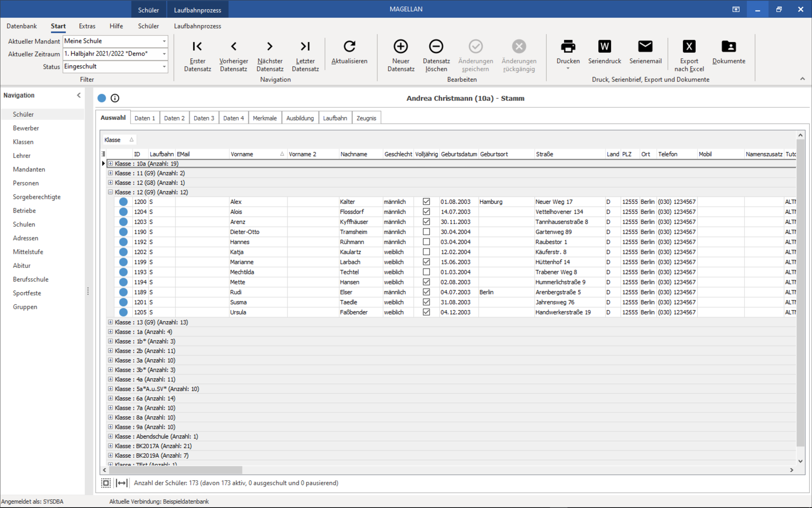Toggle Volljährig checkbox for Susma Taedle

point(426,302)
